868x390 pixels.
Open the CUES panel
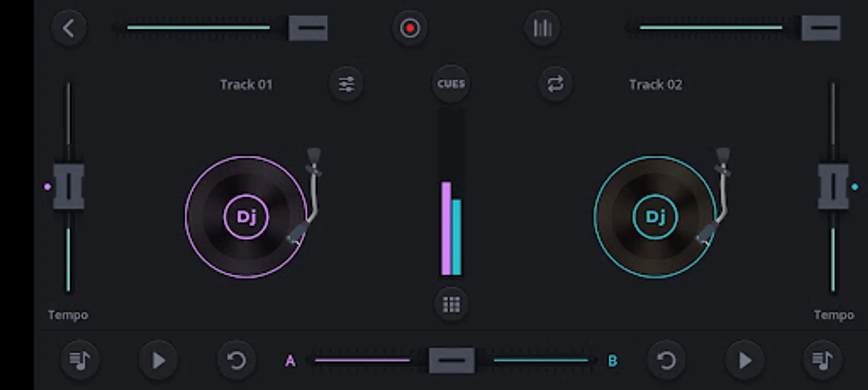click(451, 84)
